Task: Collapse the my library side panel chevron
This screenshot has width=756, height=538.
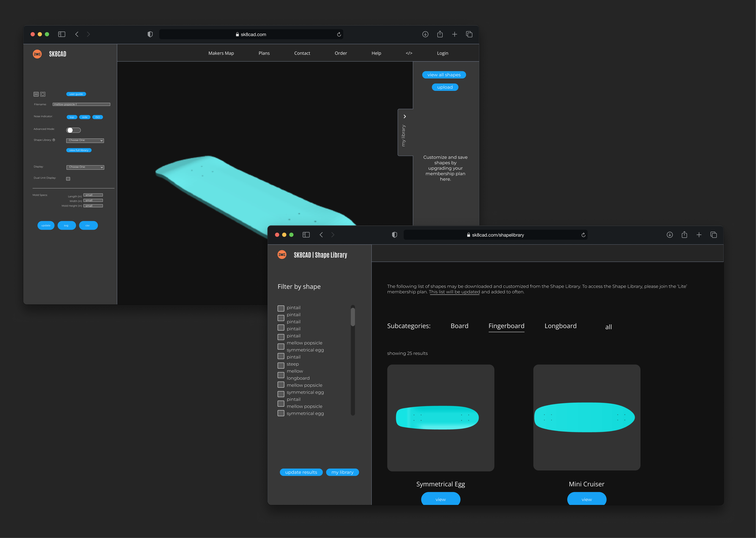Action: coord(405,116)
